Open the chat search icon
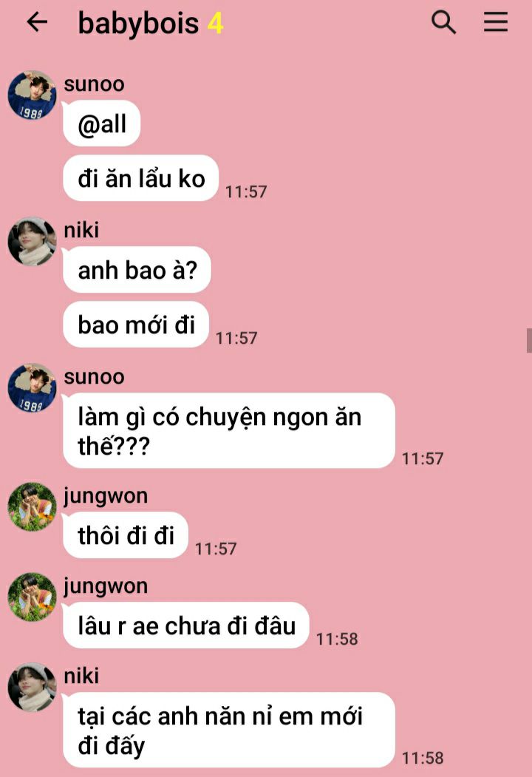This screenshot has height=777, width=532. [x=443, y=22]
